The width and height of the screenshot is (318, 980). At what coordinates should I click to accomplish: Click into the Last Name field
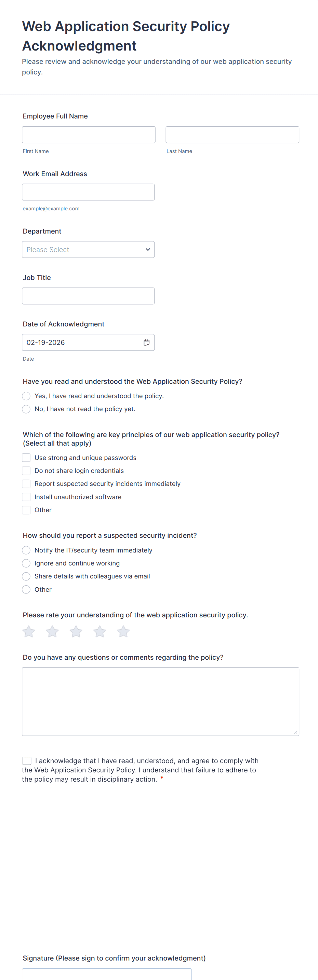pyautogui.click(x=232, y=135)
